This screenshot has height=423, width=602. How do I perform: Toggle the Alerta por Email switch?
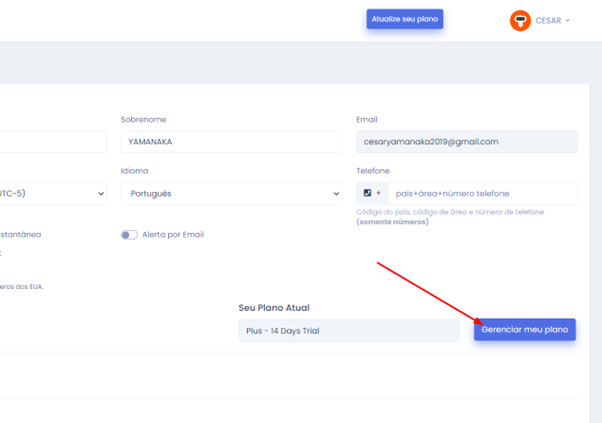click(129, 235)
